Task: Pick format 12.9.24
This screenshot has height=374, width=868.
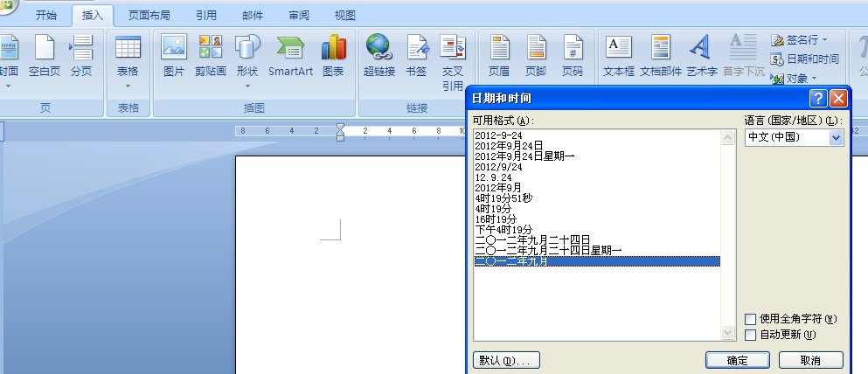Action: point(597,177)
